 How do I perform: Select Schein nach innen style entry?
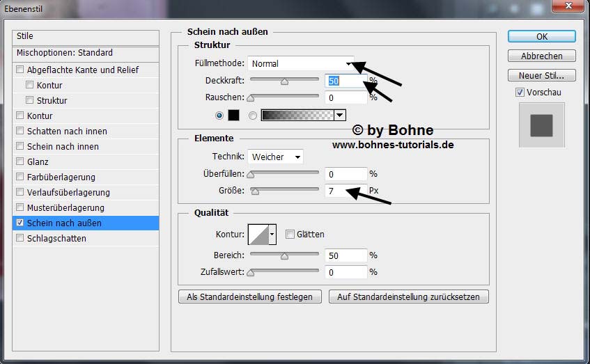(63, 147)
